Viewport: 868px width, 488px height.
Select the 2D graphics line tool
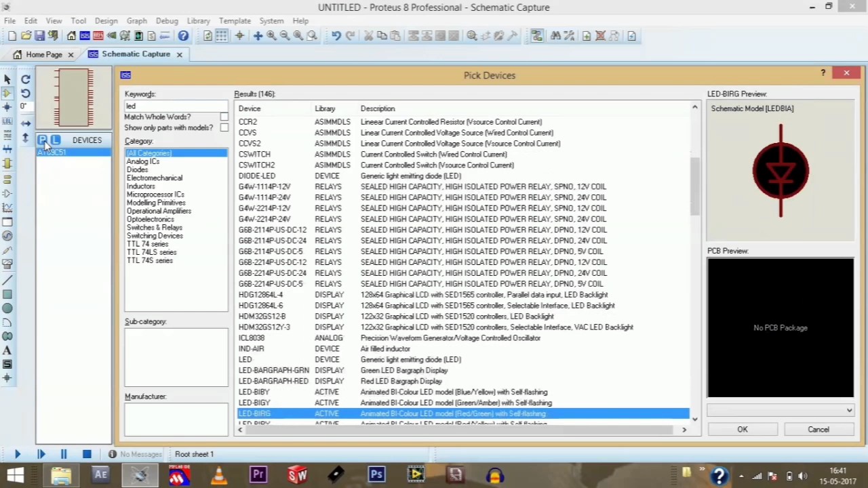(7, 280)
